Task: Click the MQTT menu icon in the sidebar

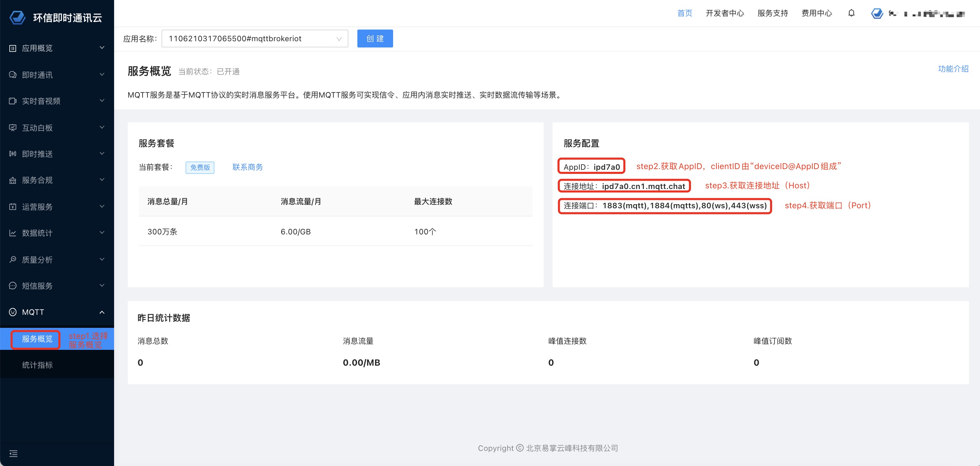Action: 13,312
